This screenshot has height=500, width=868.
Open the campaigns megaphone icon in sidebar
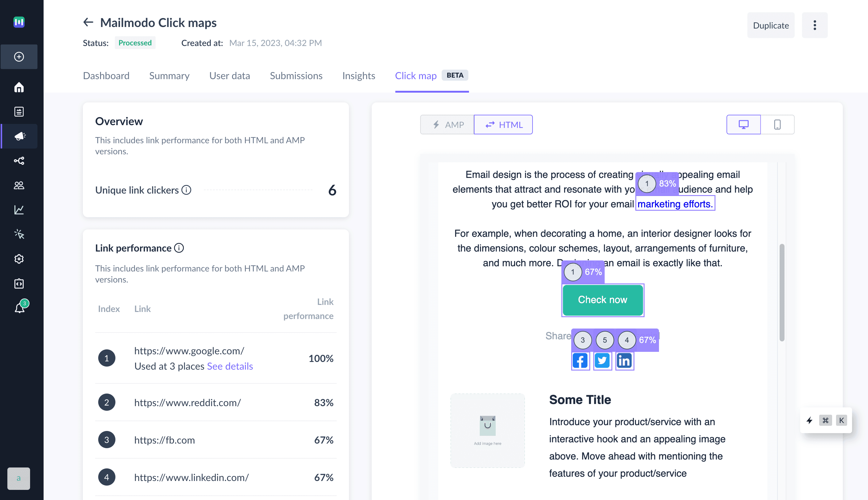click(x=19, y=136)
